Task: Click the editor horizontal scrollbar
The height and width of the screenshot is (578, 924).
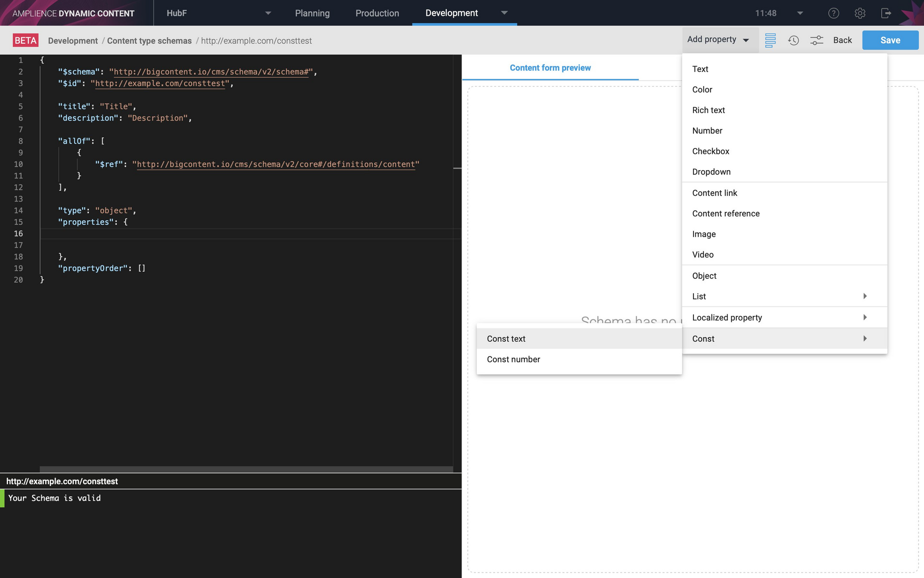Action: tap(246, 469)
